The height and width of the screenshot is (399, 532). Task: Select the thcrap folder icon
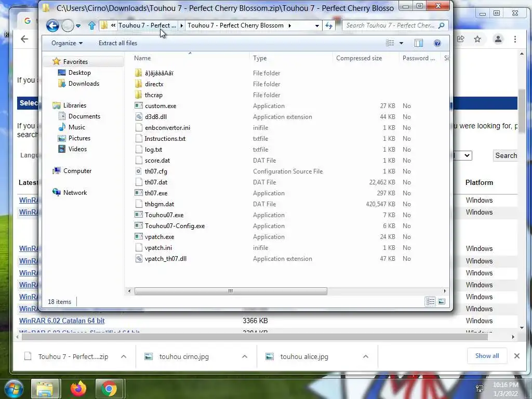point(138,95)
